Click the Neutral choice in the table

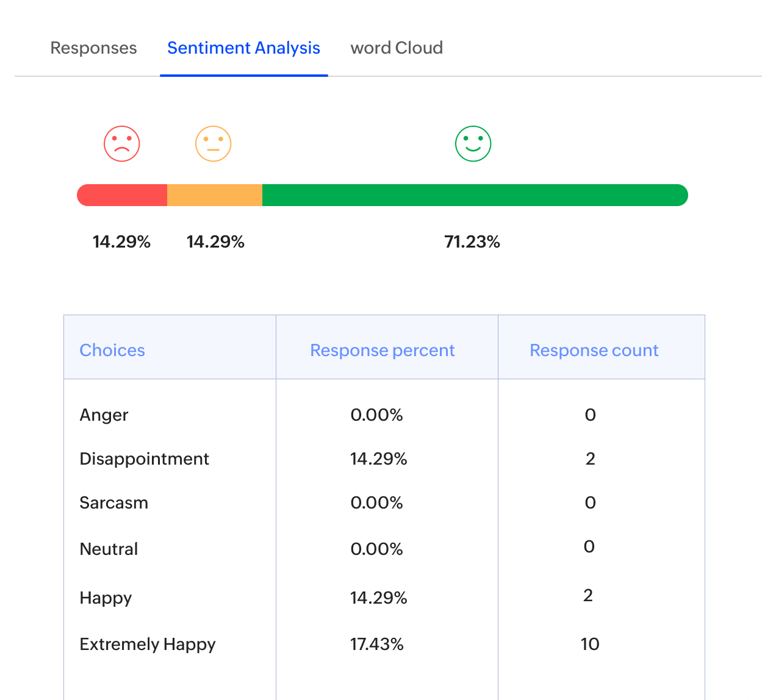[109, 549]
